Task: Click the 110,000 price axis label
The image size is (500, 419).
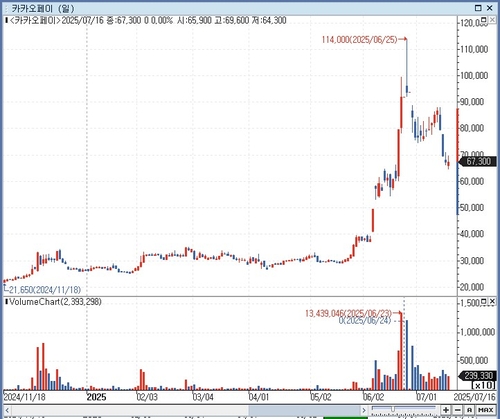Action: pos(474,49)
